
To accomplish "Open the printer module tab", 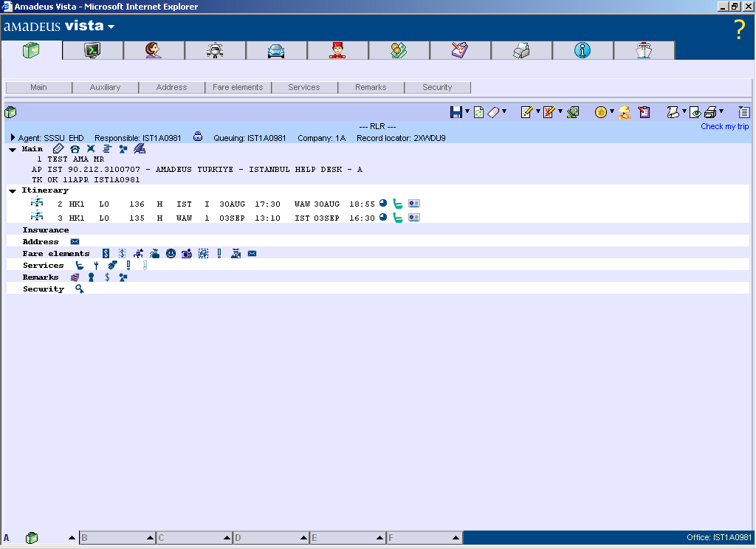I will 521,50.
